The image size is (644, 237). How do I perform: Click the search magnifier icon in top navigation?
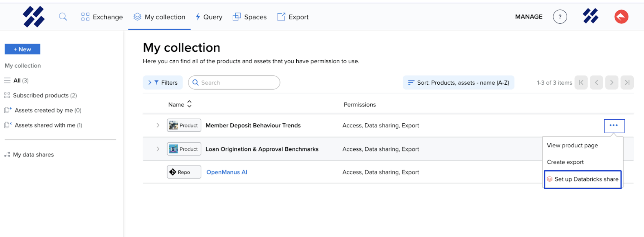pyautogui.click(x=63, y=17)
